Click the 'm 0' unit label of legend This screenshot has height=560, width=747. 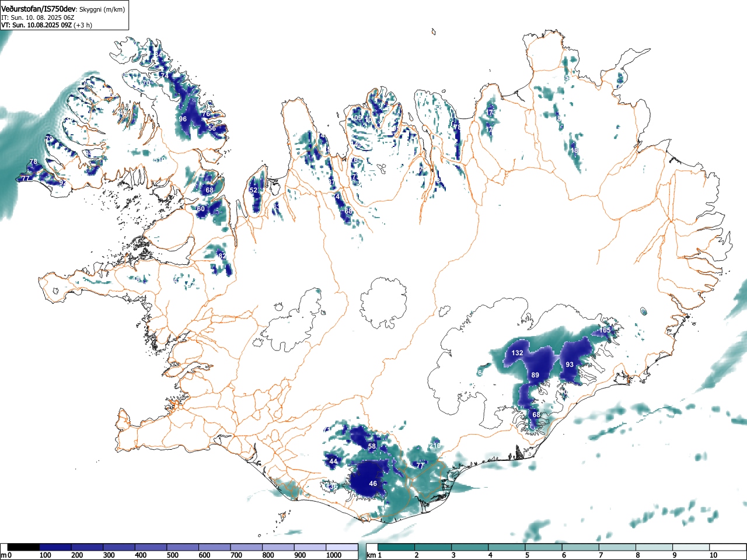6,555
